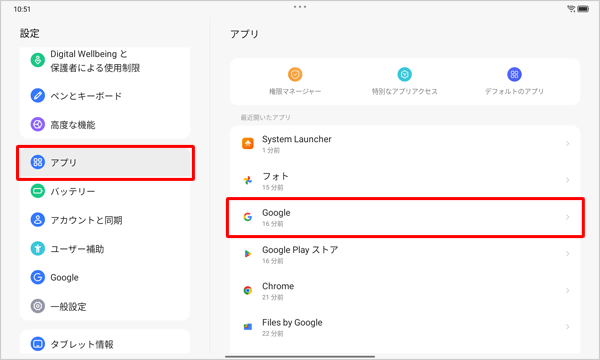Click the Chrome app icon

coord(248,290)
